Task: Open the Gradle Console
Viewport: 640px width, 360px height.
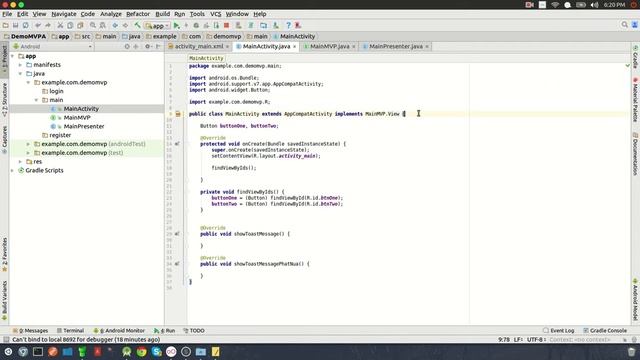Action: point(605,331)
